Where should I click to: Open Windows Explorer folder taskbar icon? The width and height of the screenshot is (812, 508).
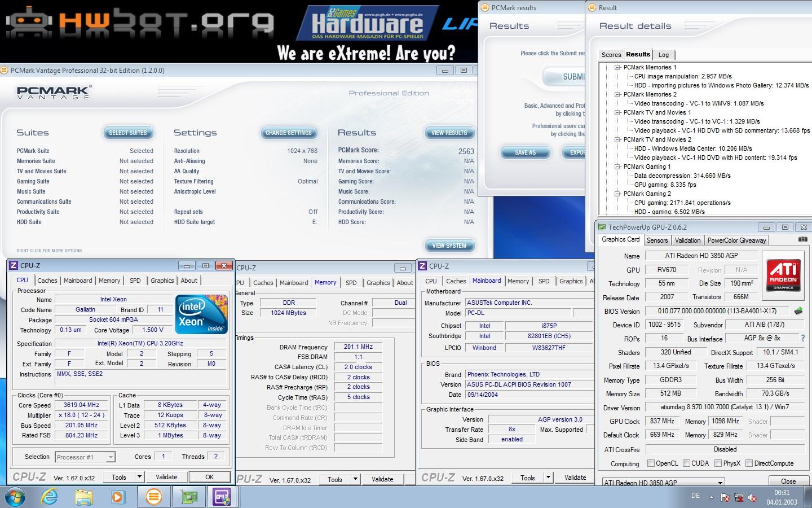tap(84, 497)
